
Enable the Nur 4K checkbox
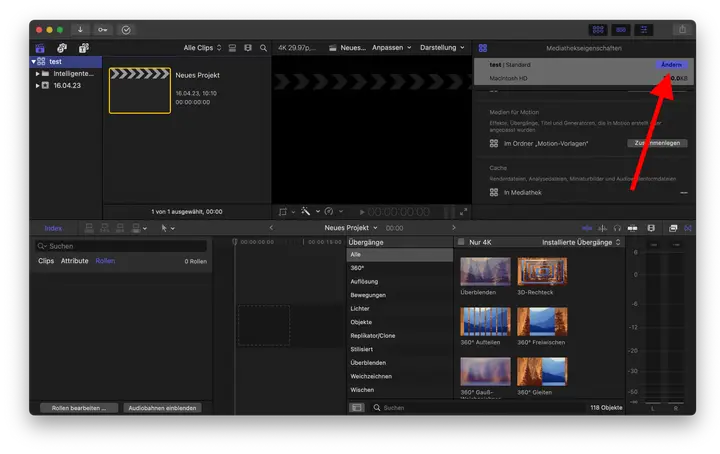click(461, 242)
